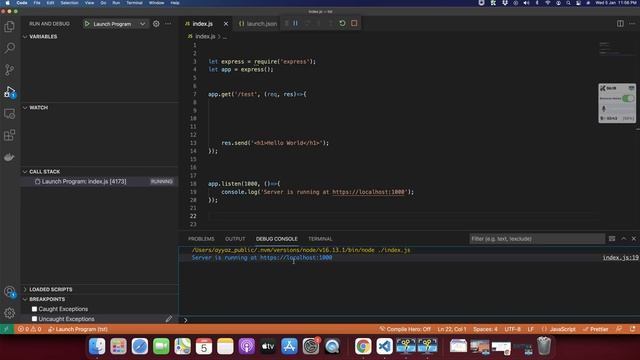640x360 pixels.
Task: Open Run and Debug more actions menu
Action: 168,24
